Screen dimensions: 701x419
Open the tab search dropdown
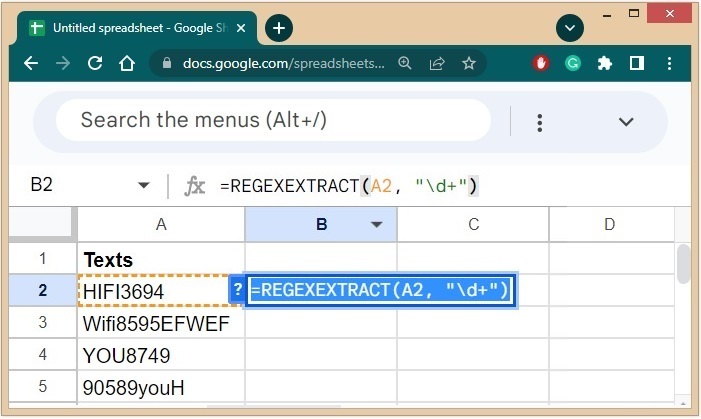coord(570,28)
